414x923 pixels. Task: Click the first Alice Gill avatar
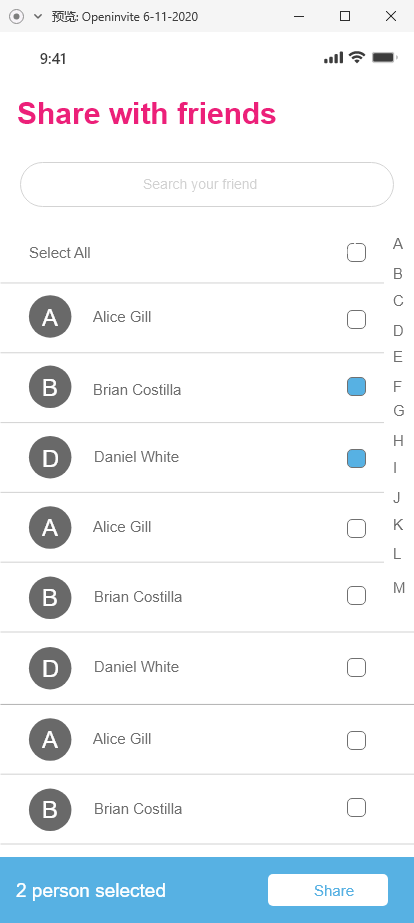click(x=50, y=317)
